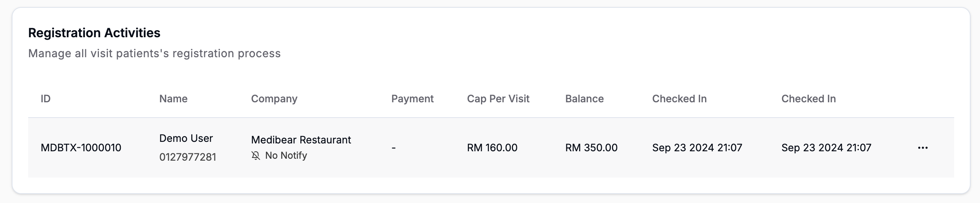Click the Sep 23 2024 21:07 timestamp beside RM 350.00
This screenshot has width=980, height=203.
click(x=697, y=148)
